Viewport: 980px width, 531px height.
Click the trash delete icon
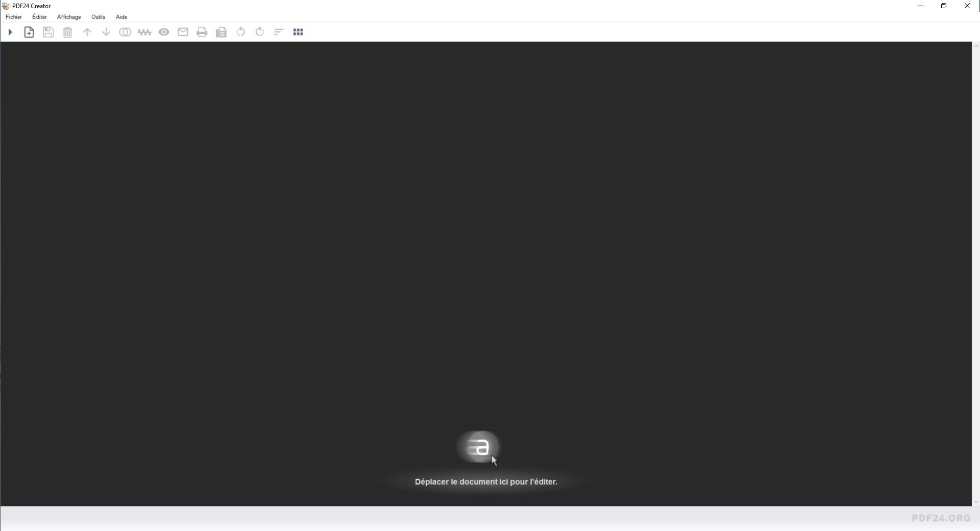pyautogui.click(x=67, y=32)
